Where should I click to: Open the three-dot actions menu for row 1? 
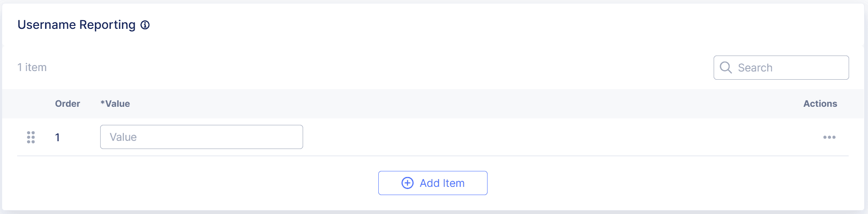(829, 137)
